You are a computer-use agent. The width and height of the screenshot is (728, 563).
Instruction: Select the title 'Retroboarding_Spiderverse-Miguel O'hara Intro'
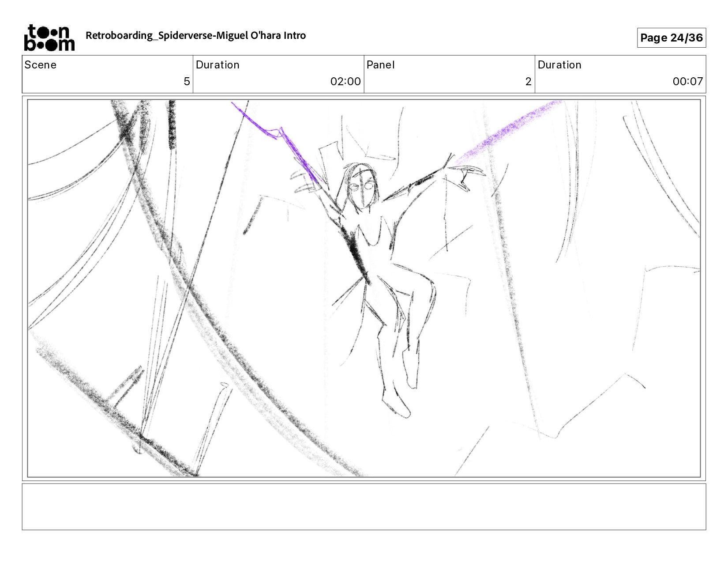[x=195, y=36]
